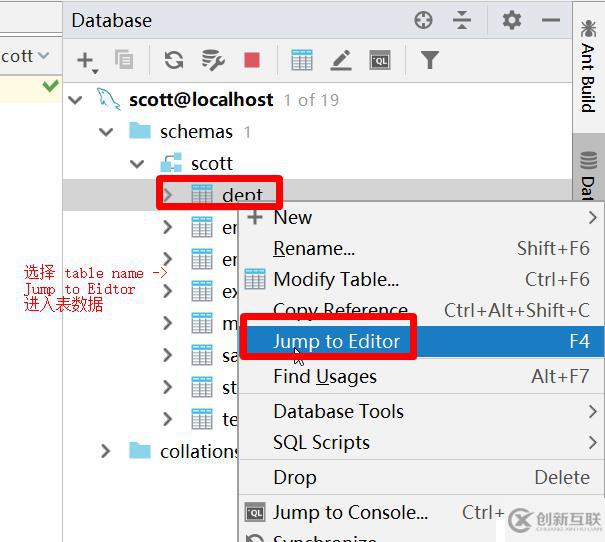Expand the dept table node

[167, 195]
